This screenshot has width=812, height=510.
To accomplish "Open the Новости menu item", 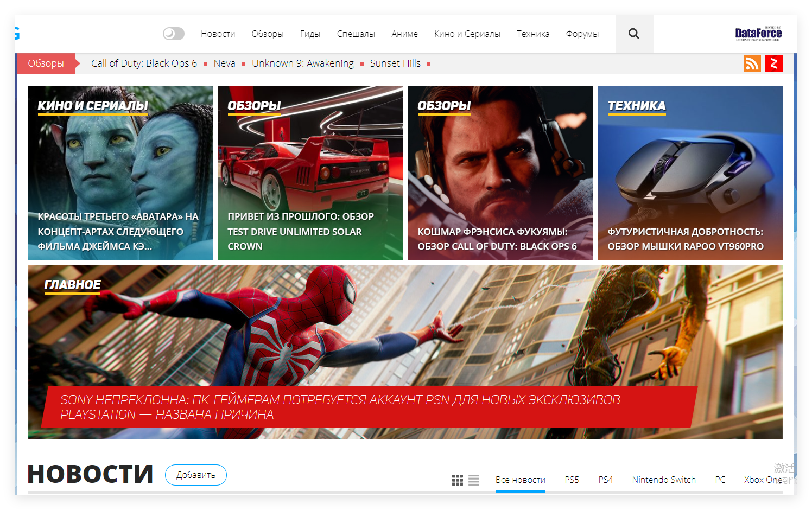I will [218, 34].
